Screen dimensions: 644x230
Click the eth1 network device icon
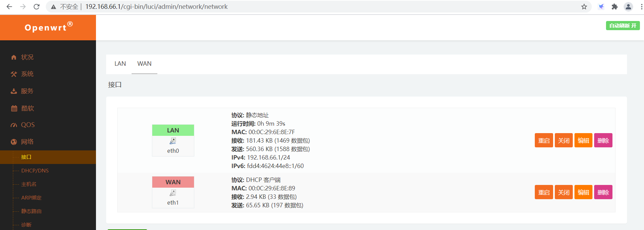(x=173, y=193)
